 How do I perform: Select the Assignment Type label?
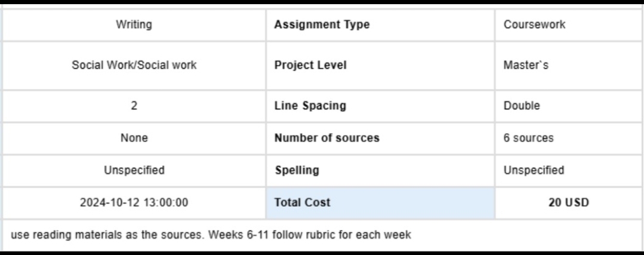point(322,24)
